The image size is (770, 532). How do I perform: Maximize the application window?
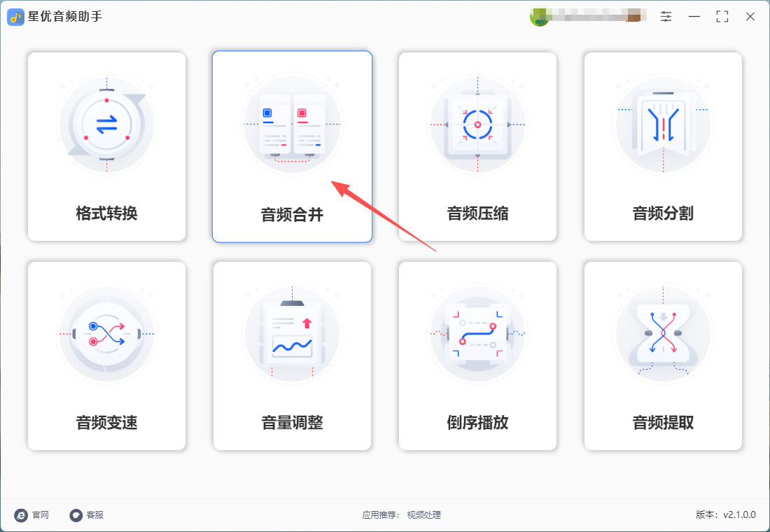coord(722,17)
